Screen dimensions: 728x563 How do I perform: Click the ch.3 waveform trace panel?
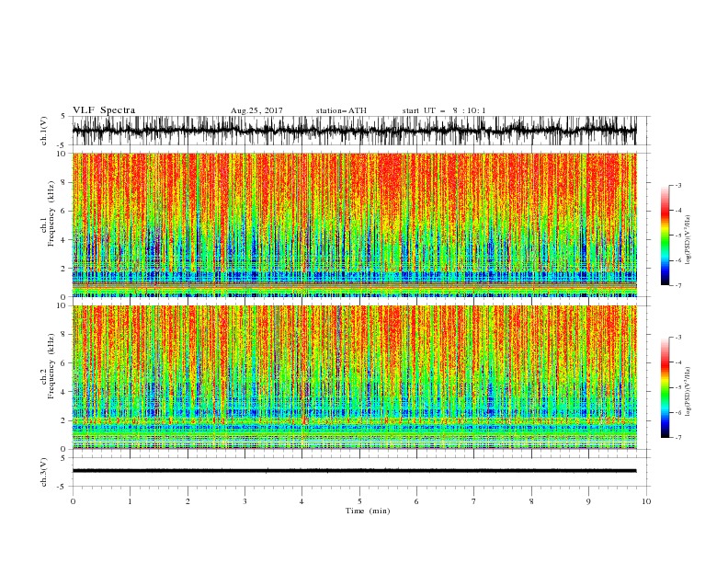tap(360, 472)
